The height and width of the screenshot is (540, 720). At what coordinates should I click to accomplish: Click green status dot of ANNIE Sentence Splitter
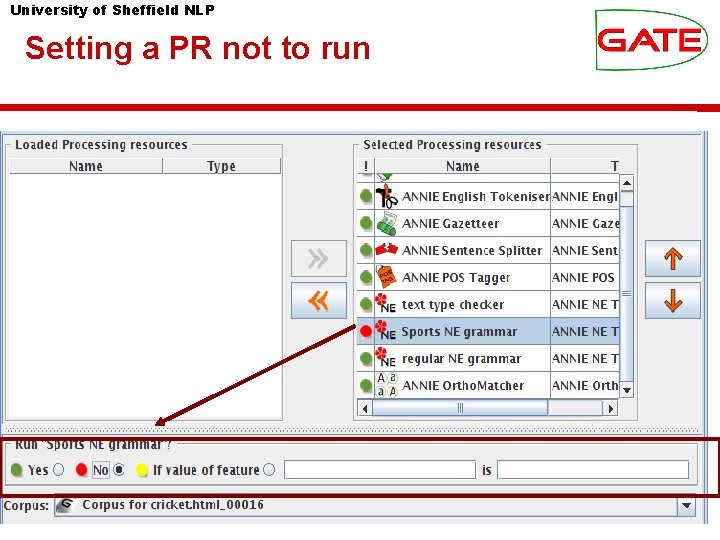366,250
